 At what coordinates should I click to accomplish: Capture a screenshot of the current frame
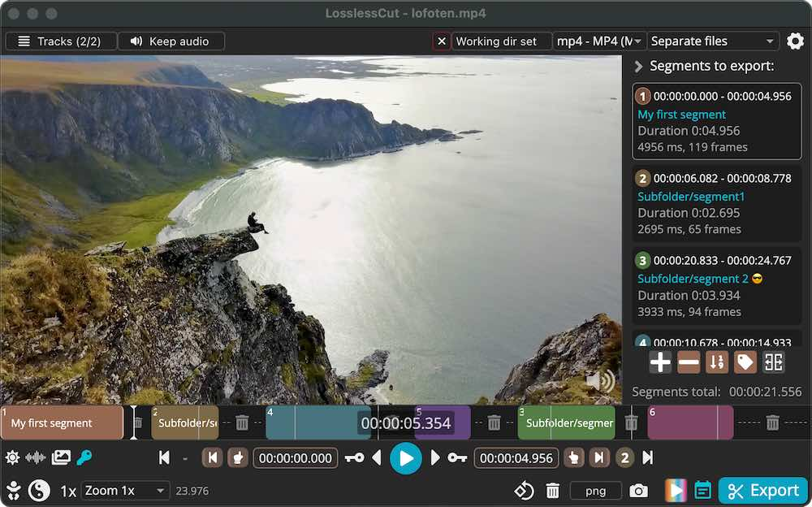coord(639,491)
